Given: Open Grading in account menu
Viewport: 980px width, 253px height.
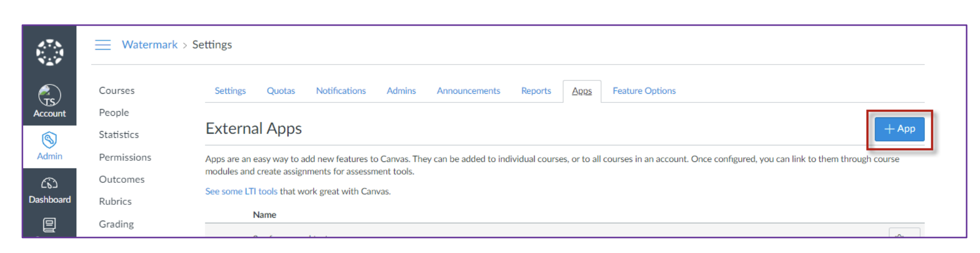Looking at the screenshot, I should coord(116,224).
